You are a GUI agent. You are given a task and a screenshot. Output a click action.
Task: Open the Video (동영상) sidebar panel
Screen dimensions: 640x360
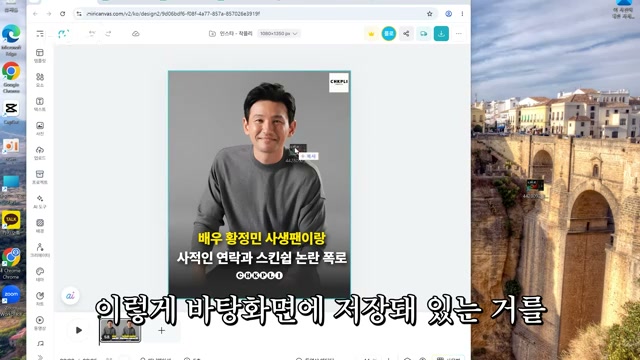coord(40,323)
